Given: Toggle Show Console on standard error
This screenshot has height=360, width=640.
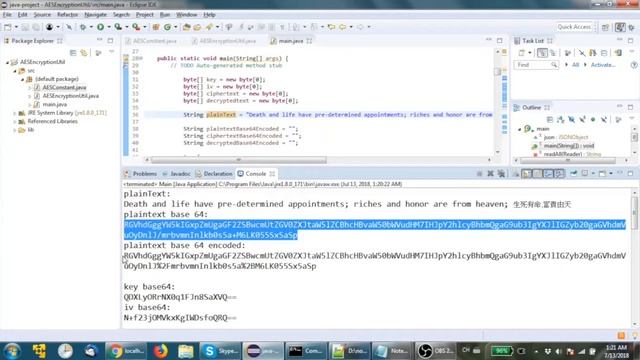Looking at the screenshot, I should click(559, 173).
